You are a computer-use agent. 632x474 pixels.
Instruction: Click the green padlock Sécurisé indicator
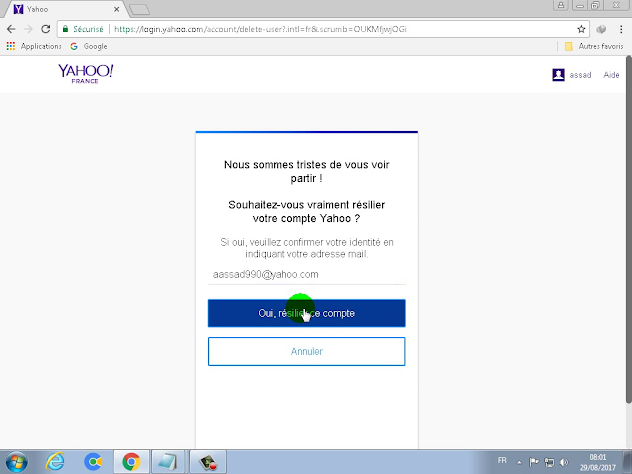(83, 29)
